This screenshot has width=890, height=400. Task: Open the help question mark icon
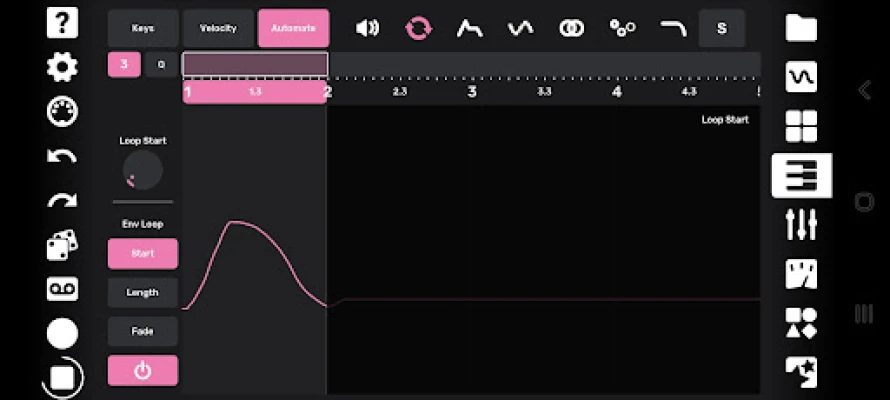click(62, 23)
